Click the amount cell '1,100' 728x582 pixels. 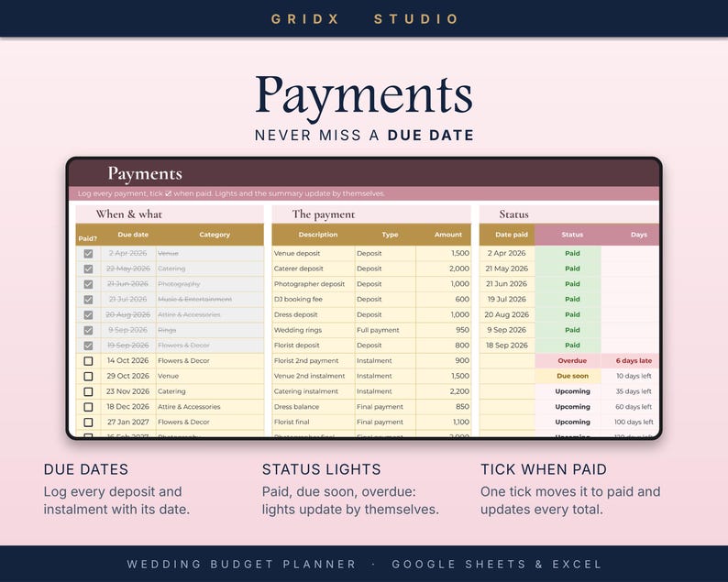pyautogui.click(x=444, y=422)
